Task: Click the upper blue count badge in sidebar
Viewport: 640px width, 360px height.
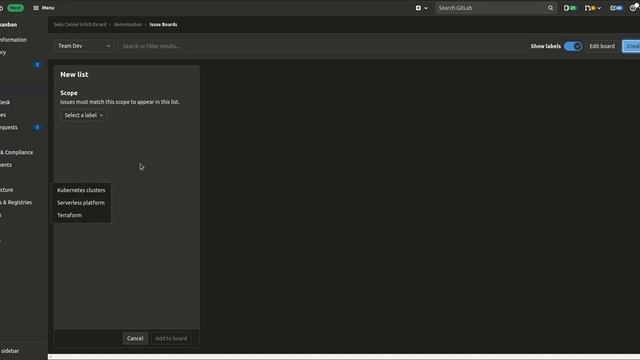Action: [37, 64]
